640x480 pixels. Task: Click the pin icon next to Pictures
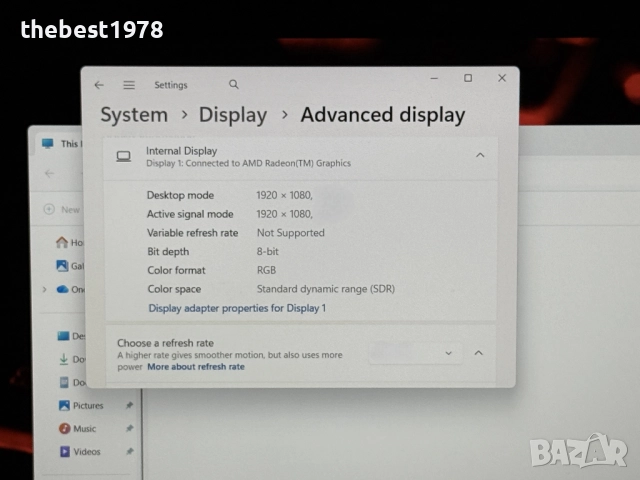(129, 406)
